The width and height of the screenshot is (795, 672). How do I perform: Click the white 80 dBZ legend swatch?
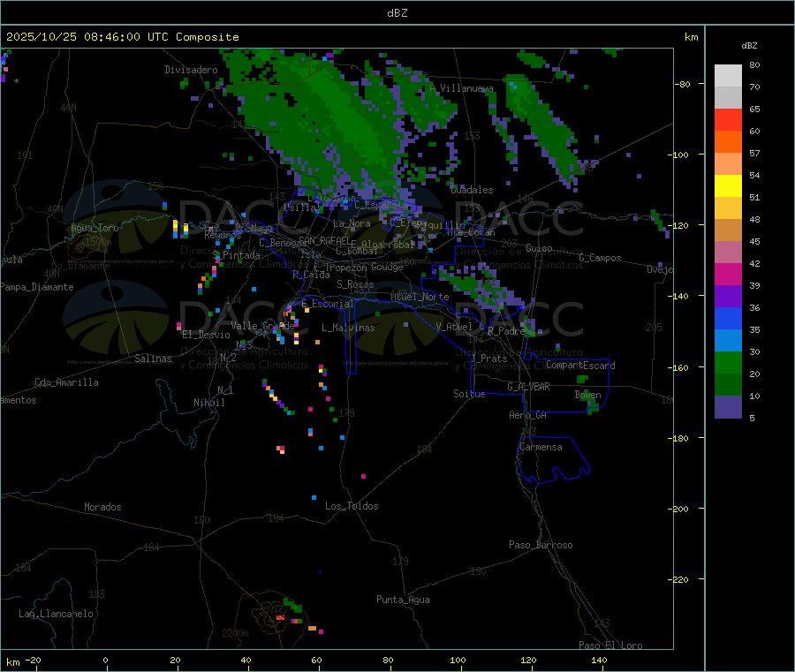coord(728,76)
